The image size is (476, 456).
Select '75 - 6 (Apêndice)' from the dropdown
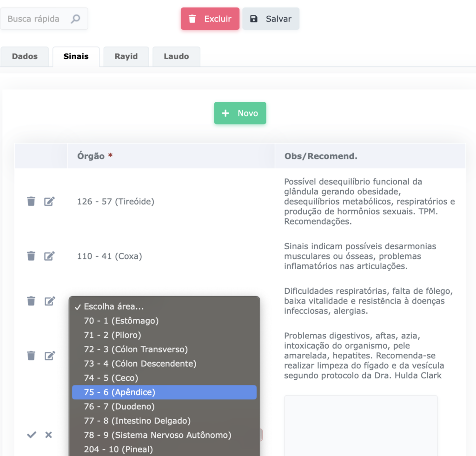coord(164,392)
